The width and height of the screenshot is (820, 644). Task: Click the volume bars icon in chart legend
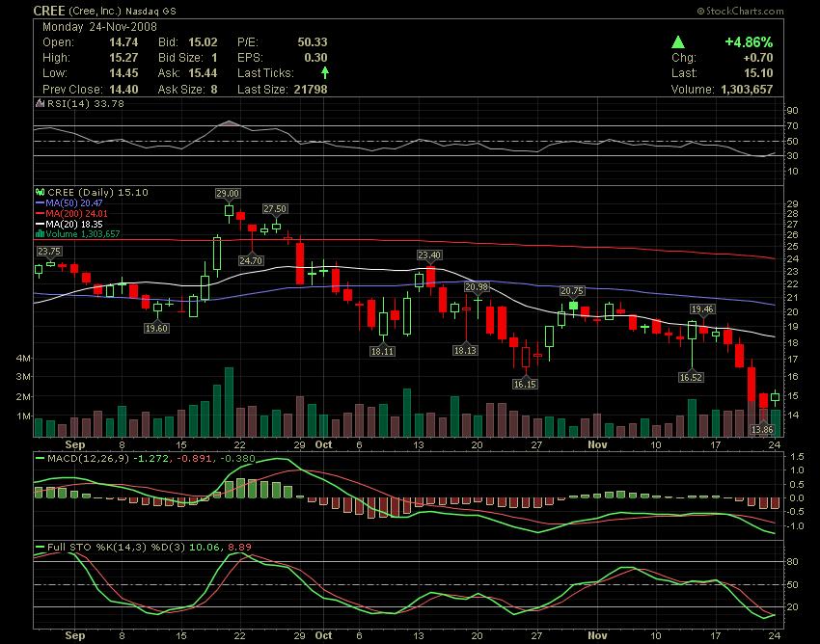click(x=40, y=234)
